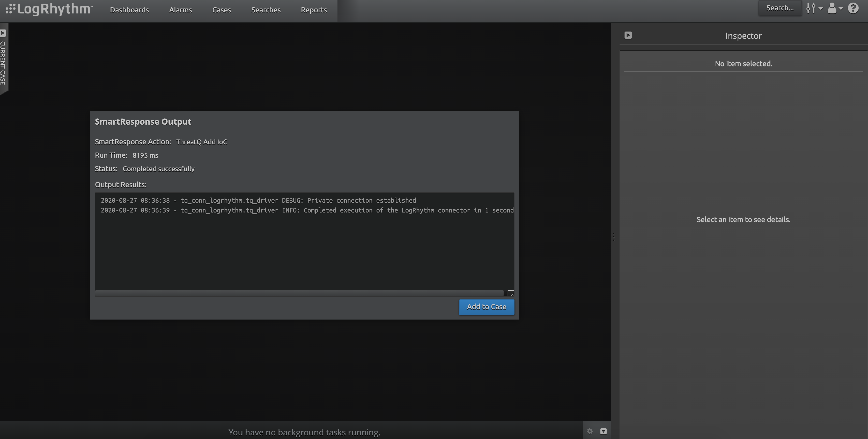Open the Searches page

click(x=266, y=10)
